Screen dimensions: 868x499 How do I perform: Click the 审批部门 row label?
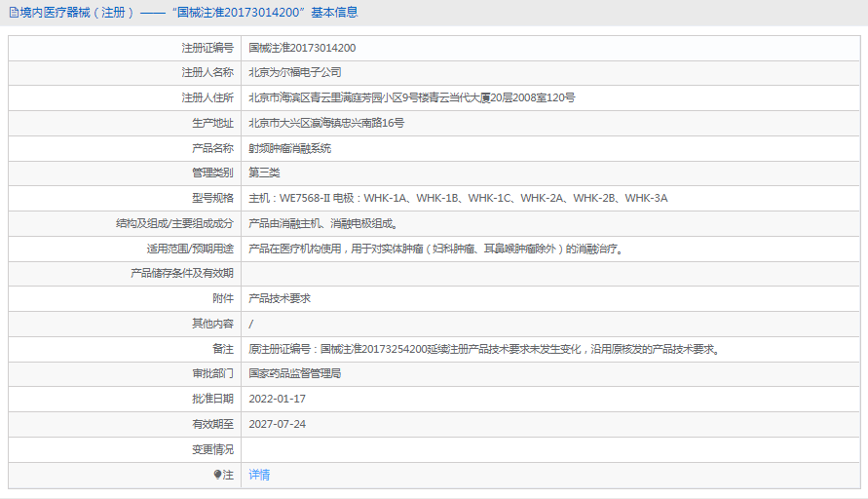(x=213, y=374)
